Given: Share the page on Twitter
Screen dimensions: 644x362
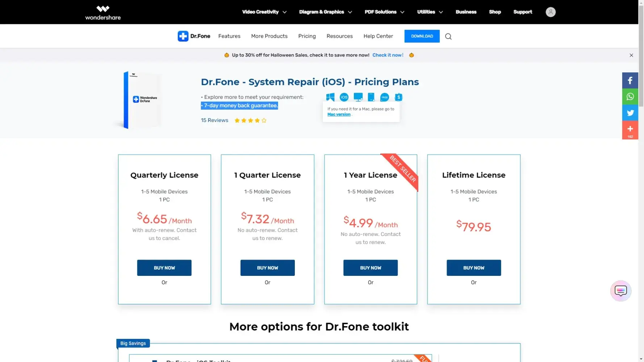Looking at the screenshot, I should click(630, 113).
